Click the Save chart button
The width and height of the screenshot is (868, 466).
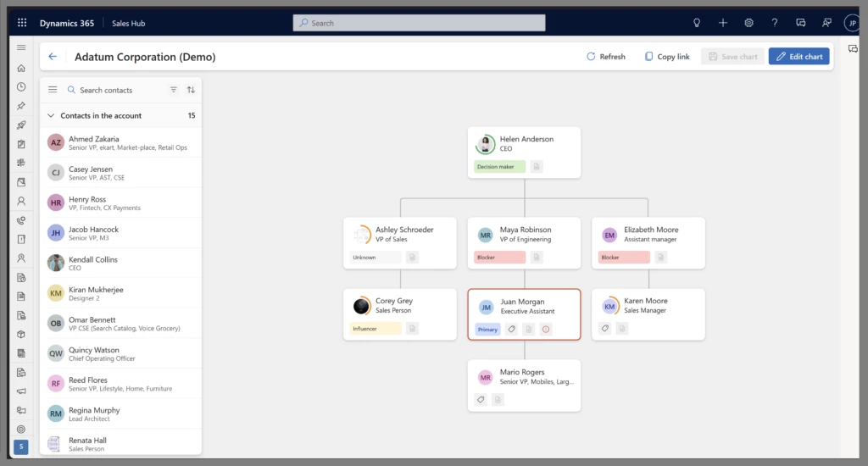(733, 57)
